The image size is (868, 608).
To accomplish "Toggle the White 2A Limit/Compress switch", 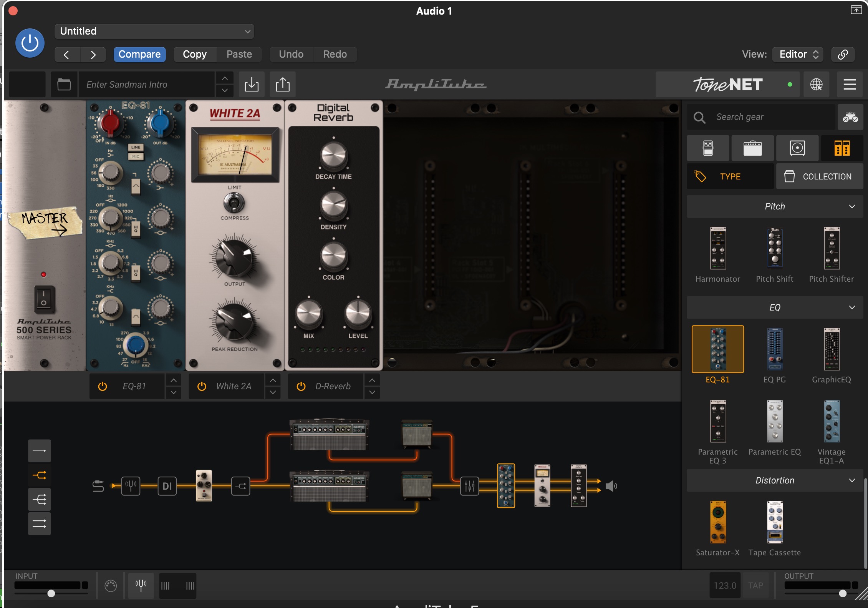I will pos(234,203).
